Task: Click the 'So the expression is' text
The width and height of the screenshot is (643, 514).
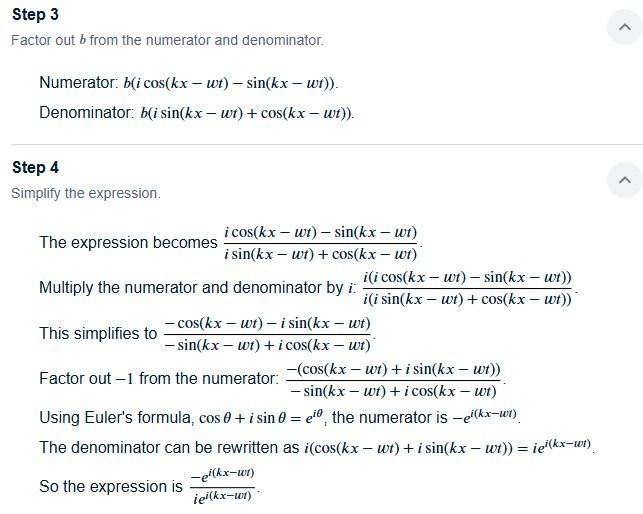Action: tap(111, 487)
